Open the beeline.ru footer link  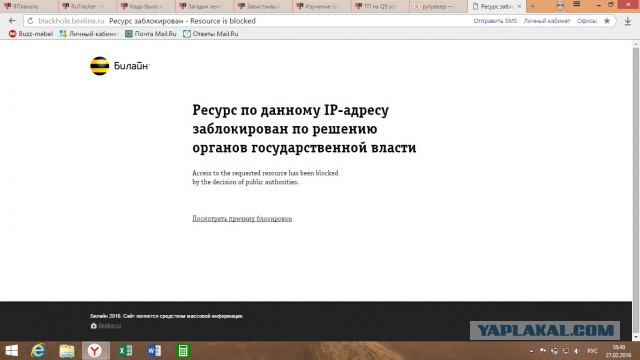point(109,326)
